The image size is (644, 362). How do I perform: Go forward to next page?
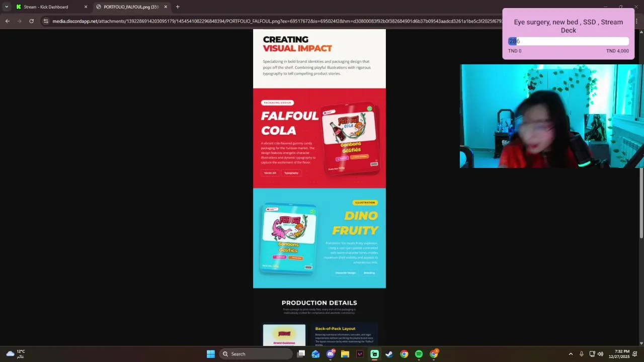19,21
